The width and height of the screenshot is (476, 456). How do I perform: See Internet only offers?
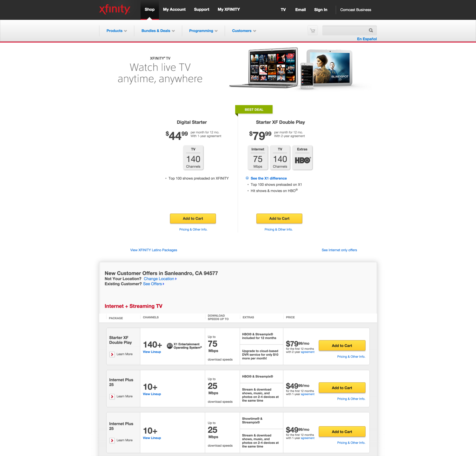[x=339, y=250]
